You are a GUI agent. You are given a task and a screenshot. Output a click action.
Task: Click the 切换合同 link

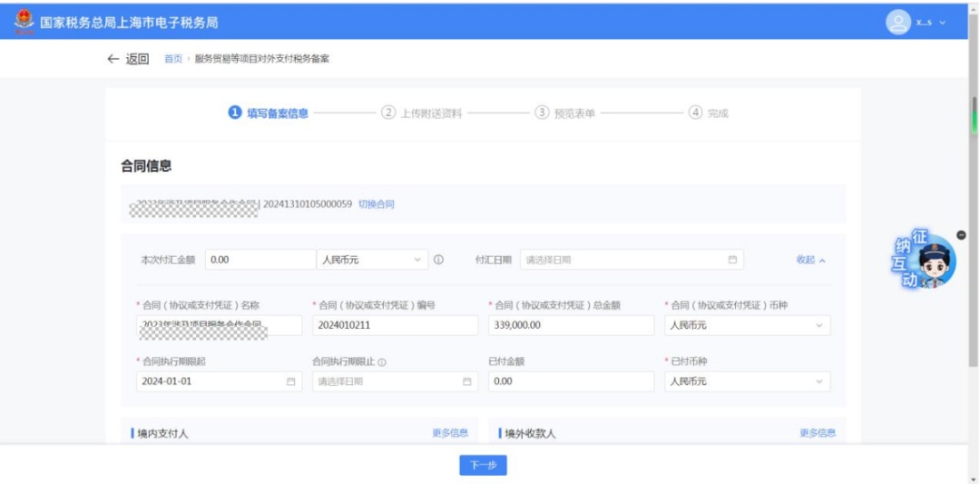[x=377, y=203]
